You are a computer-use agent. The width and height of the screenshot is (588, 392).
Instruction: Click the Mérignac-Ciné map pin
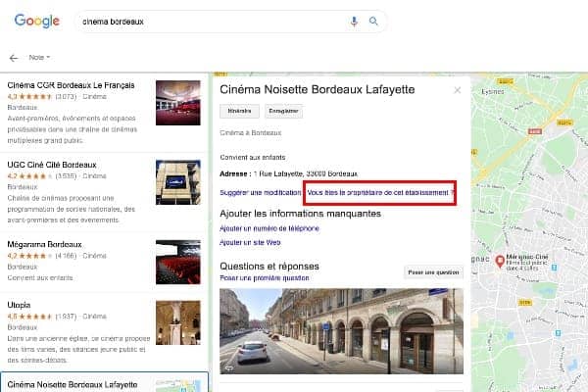pos(500,261)
